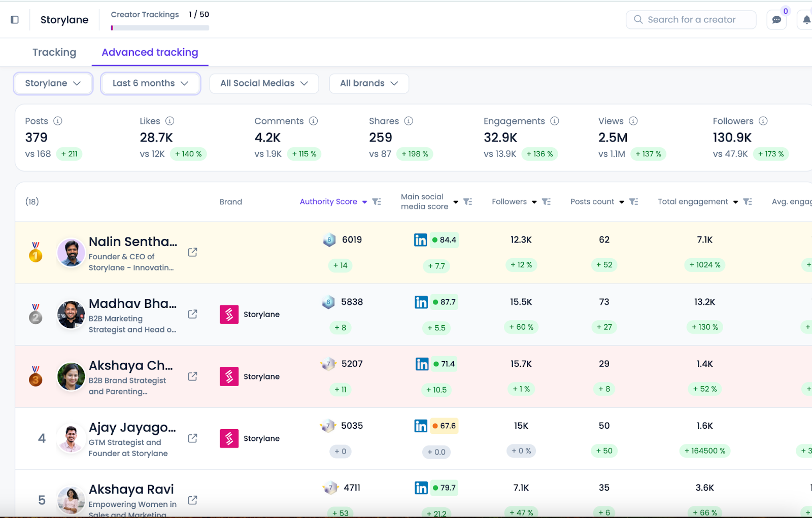Click the Creator Trackings 1 / 50 count
Viewport: 812px width, 518px height.
pyautogui.click(x=199, y=14)
